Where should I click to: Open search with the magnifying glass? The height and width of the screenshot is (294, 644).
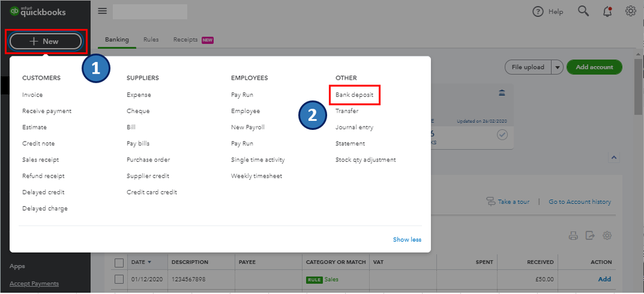pos(583,11)
